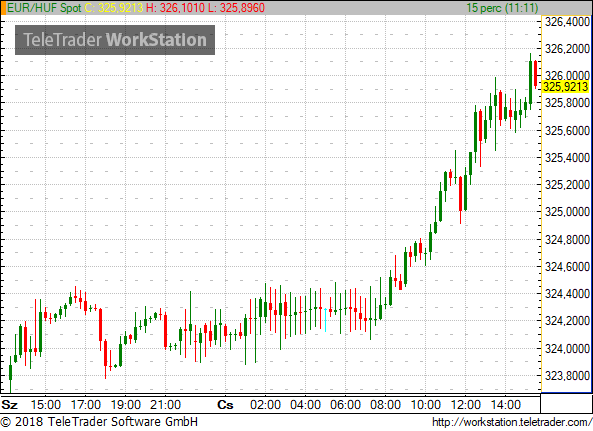Click the TeleTrader WorkStation logo banner
This screenshot has width=593, height=431.
coord(115,40)
